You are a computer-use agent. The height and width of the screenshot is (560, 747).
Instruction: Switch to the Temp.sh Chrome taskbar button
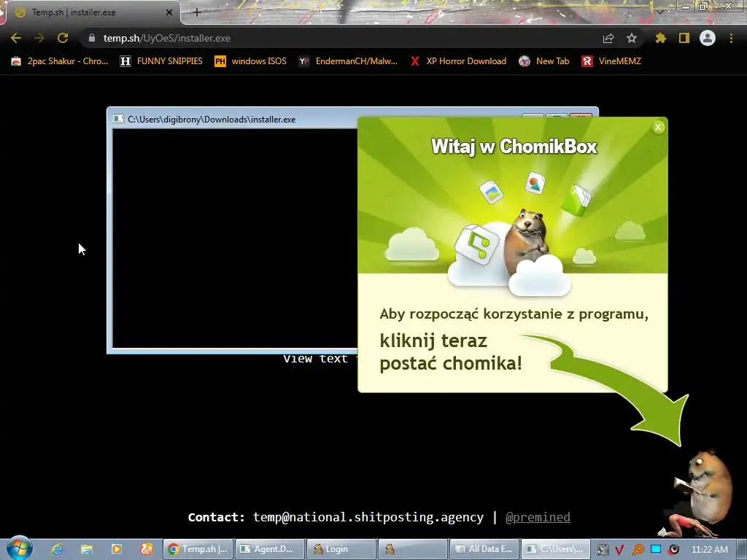[x=198, y=549]
